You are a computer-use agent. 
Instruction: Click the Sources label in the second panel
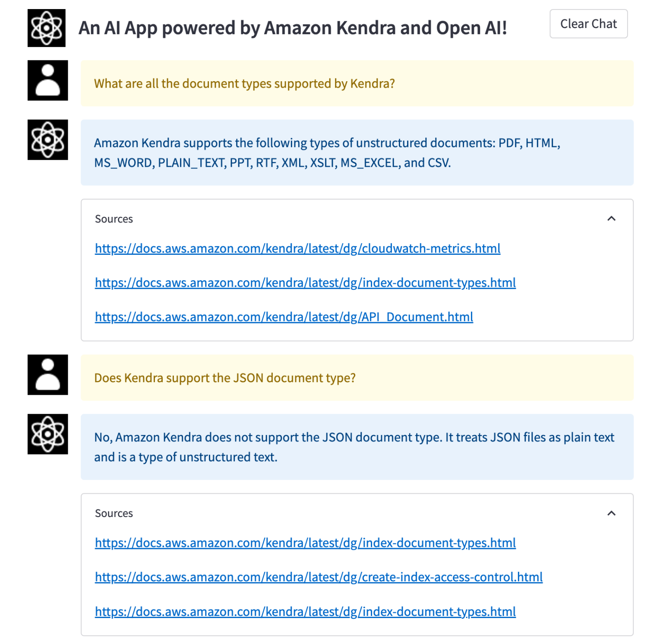114,514
